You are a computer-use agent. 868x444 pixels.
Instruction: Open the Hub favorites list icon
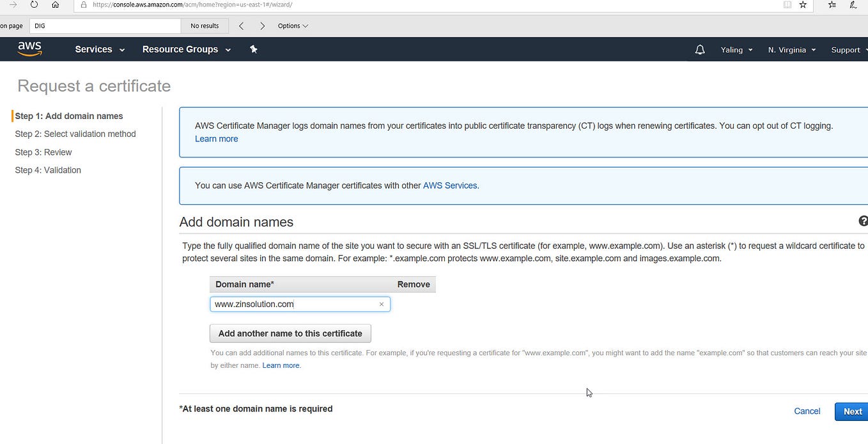[x=832, y=4]
